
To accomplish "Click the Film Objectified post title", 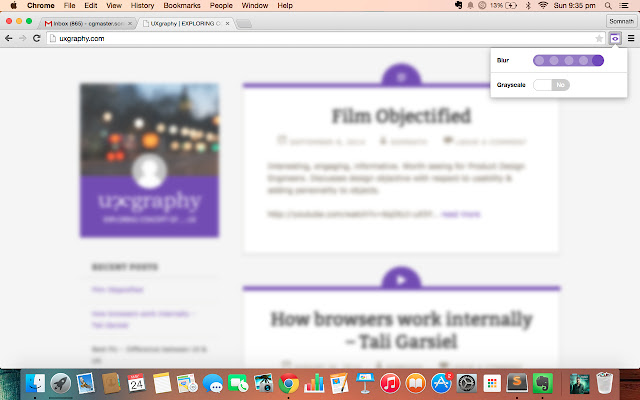I will [401, 116].
